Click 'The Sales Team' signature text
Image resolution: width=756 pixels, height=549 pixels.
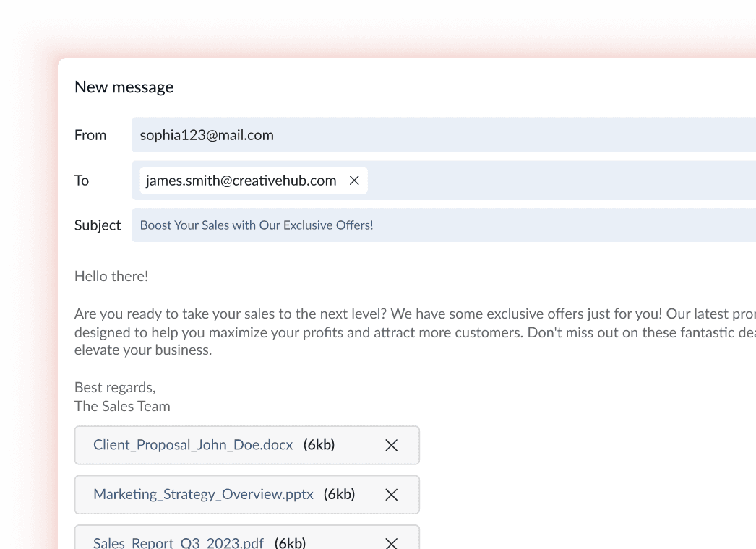click(122, 406)
